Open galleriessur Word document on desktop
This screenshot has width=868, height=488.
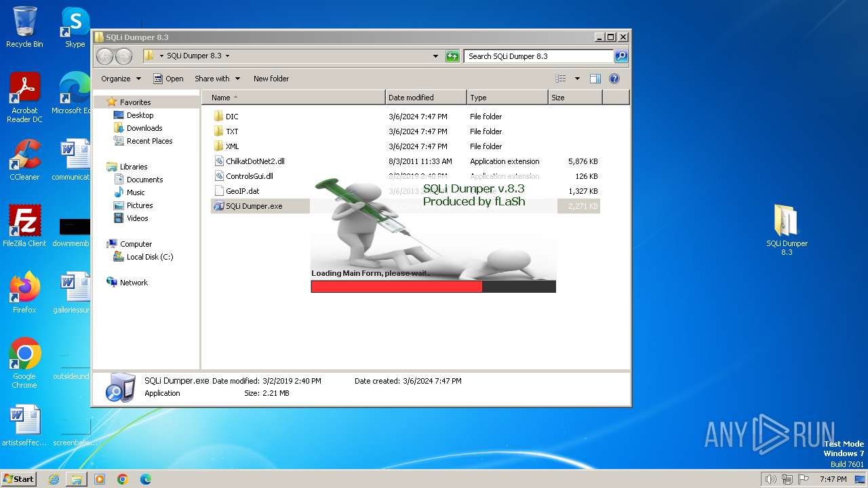pyautogui.click(x=72, y=292)
